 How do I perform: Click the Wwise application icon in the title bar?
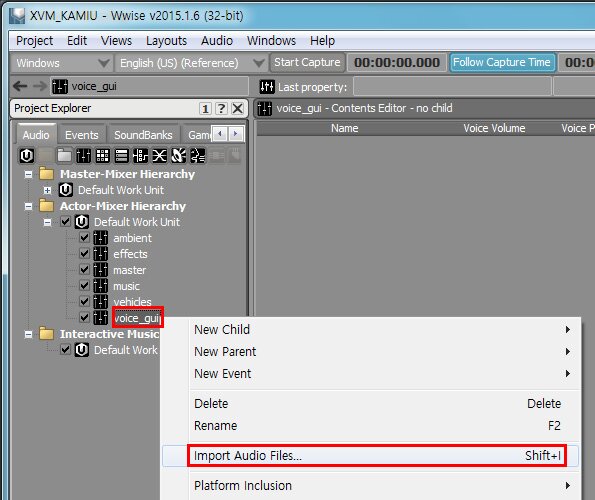click(x=17, y=16)
